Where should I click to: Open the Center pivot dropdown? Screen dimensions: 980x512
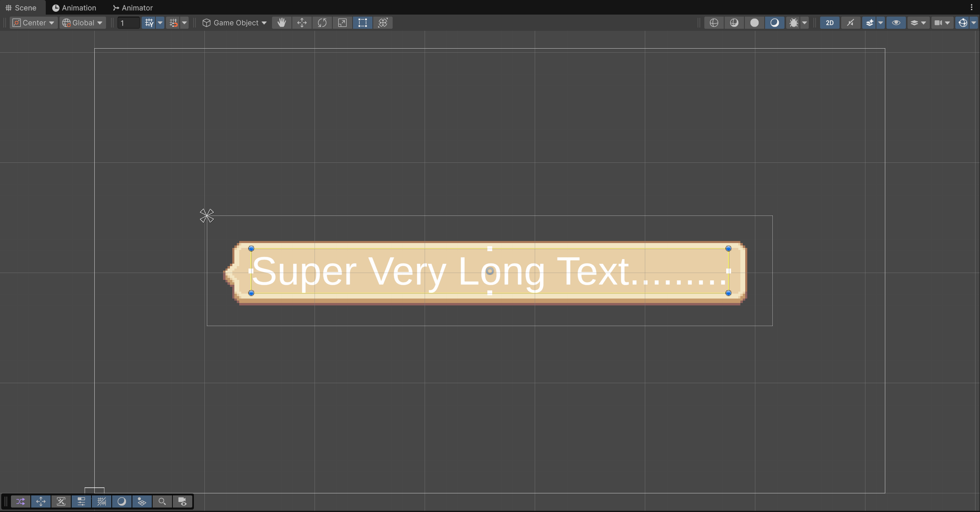pos(34,23)
